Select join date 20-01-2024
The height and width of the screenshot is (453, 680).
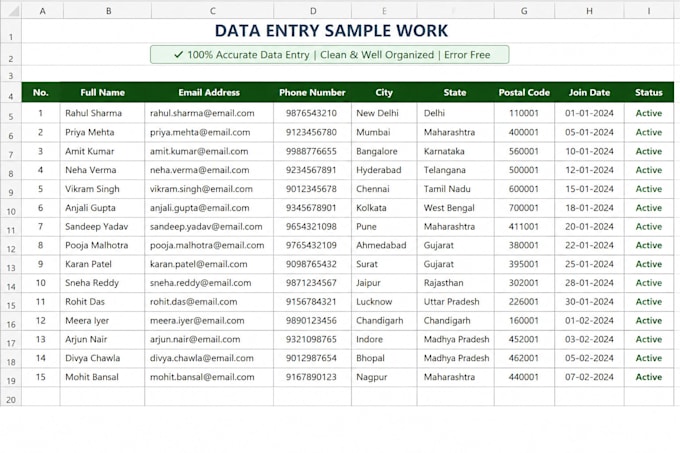(589, 226)
